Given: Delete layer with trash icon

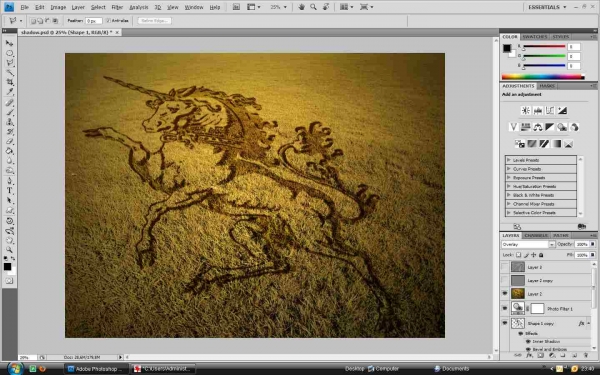Looking at the screenshot, I should 586,355.
